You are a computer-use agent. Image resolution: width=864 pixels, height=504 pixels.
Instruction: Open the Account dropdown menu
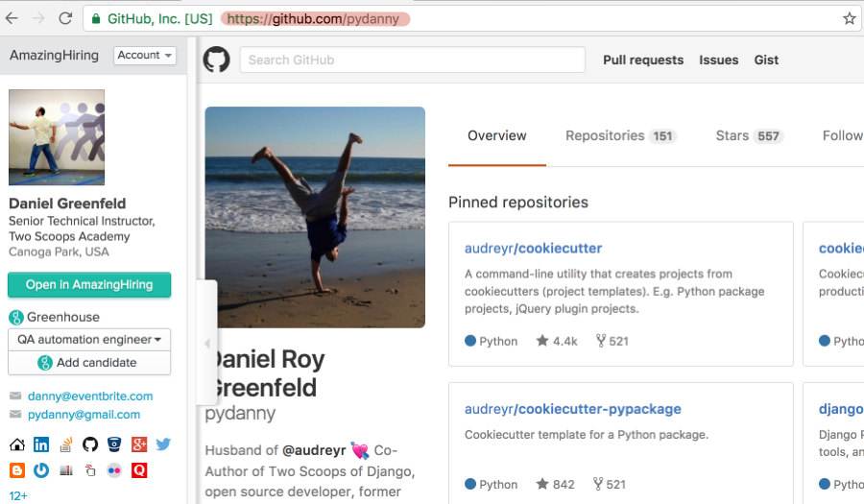click(145, 55)
